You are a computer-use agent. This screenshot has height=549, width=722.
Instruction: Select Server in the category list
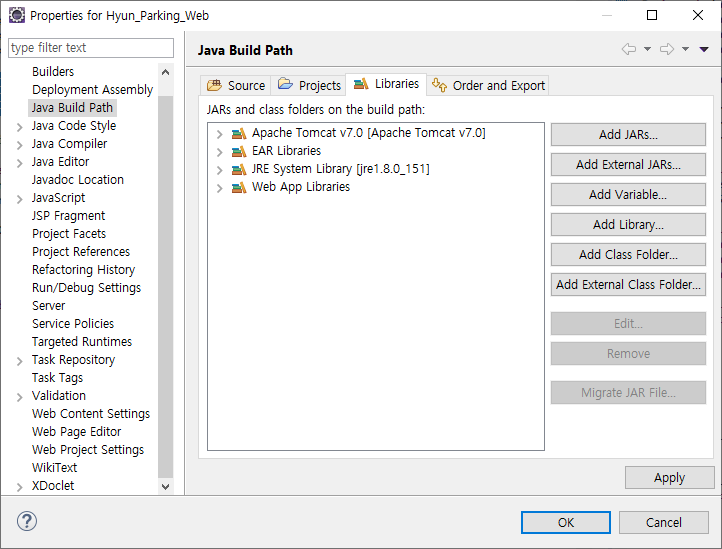(49, 305)
